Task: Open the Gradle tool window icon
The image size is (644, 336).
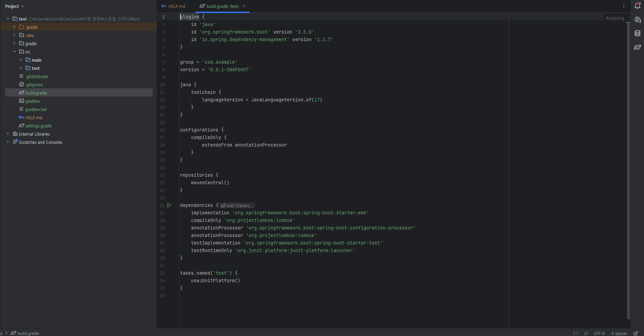Action: point(637,47)
